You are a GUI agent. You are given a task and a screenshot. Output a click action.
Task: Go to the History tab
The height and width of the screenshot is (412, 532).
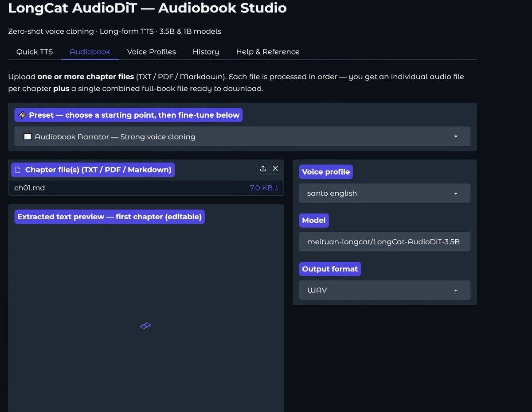click(206, 52)
